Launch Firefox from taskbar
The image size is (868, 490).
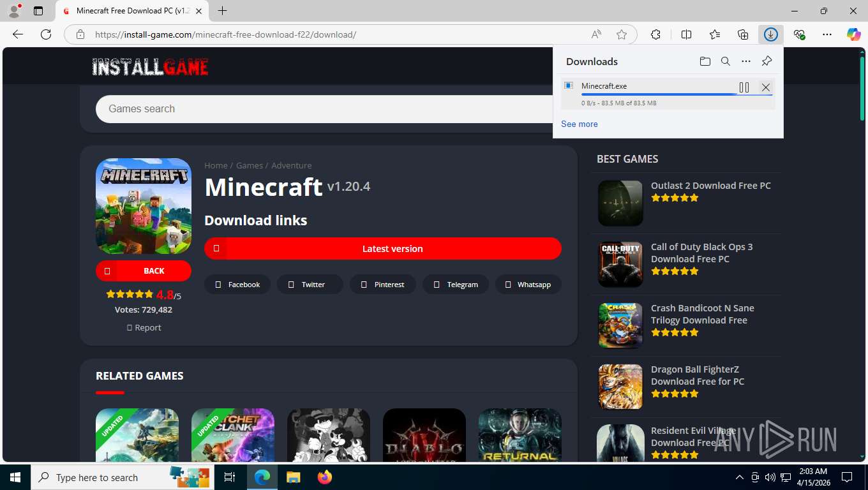(324, 477)
